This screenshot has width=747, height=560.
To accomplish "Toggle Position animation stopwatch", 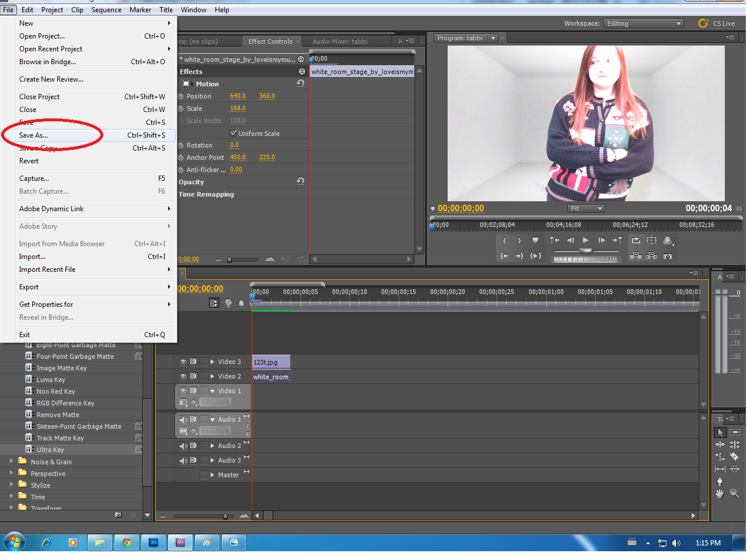I will (x=181, y=96).
